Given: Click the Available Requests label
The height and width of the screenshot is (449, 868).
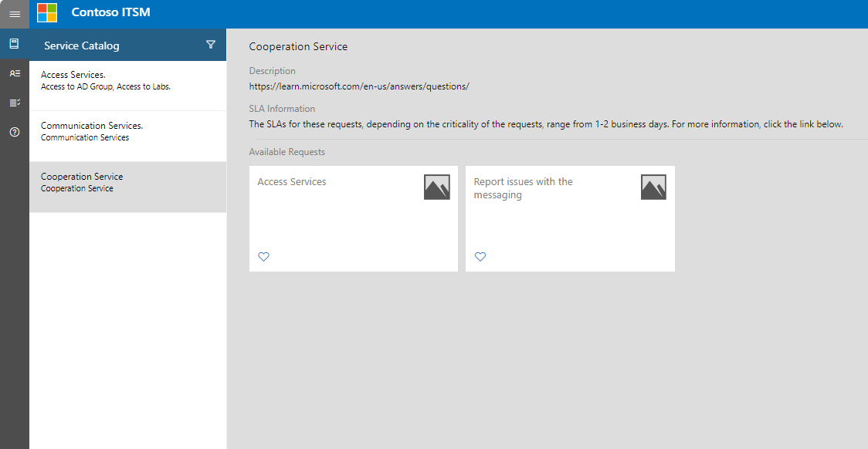Looking at the screenshot, I should (287, 151).
